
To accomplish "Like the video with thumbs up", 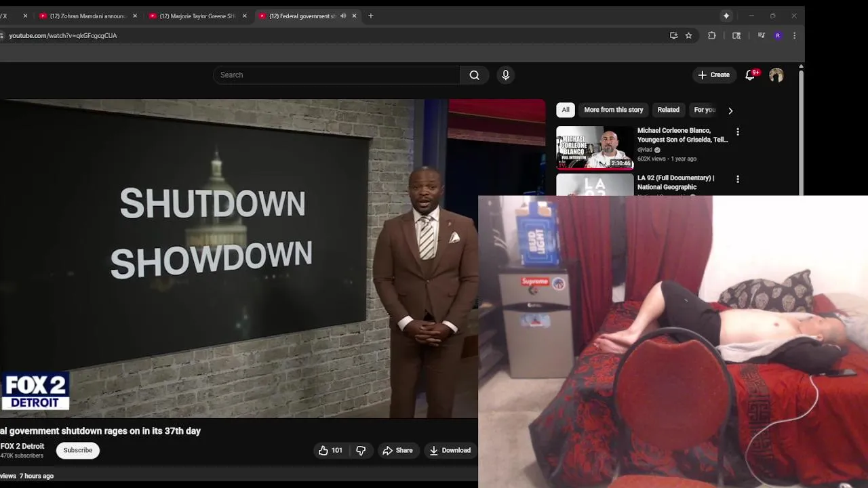I will pyautogui.click(x=323, y=450).
